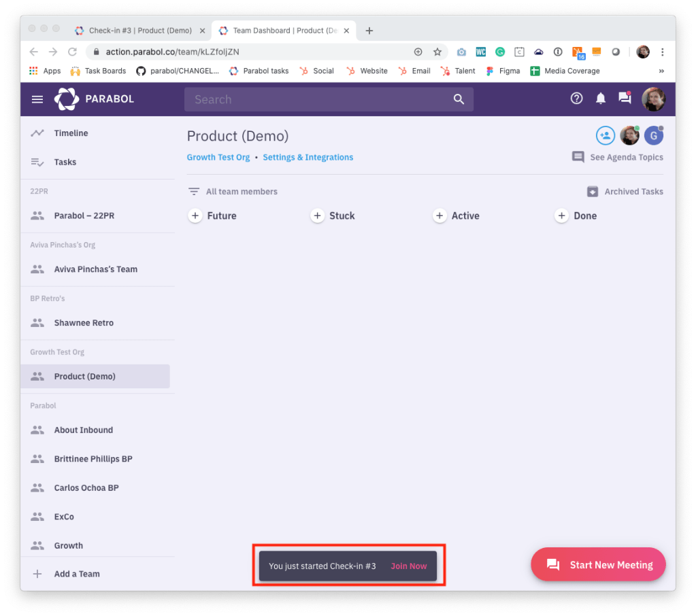This screenshot has width=696, height=616.
Task: Add a task to the Active column
Action: tap(440, 216)
